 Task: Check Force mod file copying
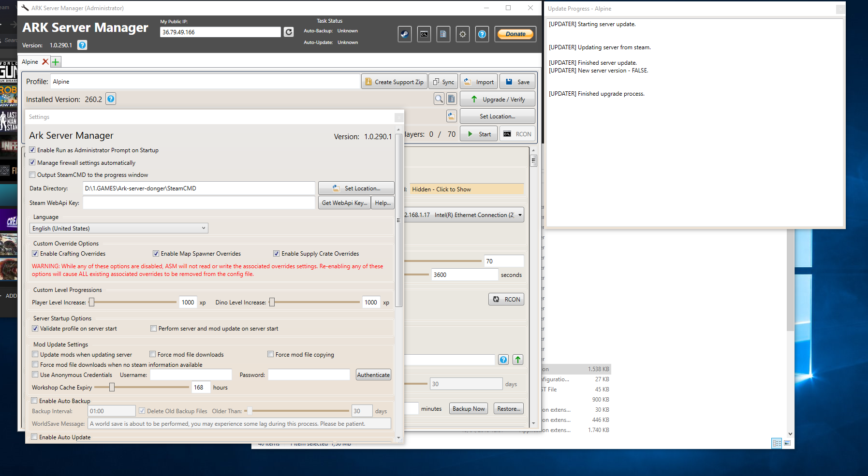point(271,354)
